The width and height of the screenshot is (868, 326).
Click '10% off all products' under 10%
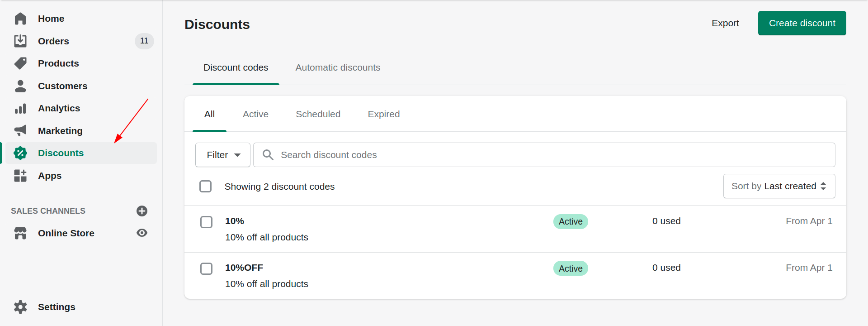(x=267, y=237)
